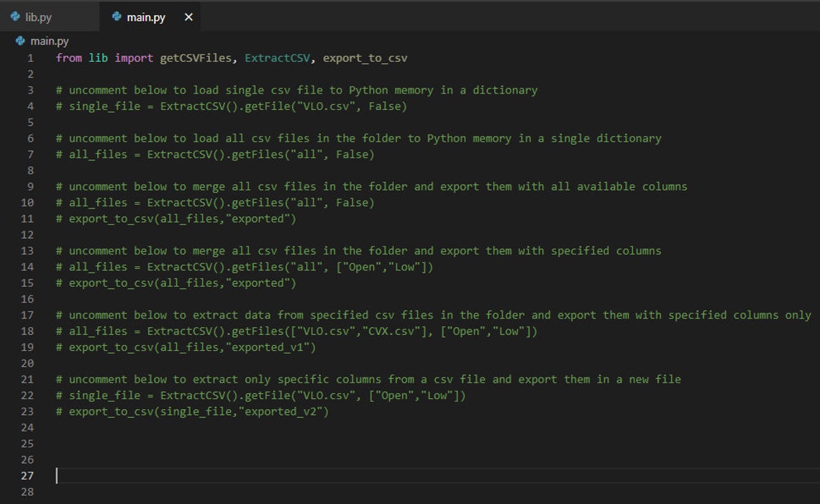Select the word ExtractCSV in the import line
Screen dimensions: 820x504
(278, 58)
